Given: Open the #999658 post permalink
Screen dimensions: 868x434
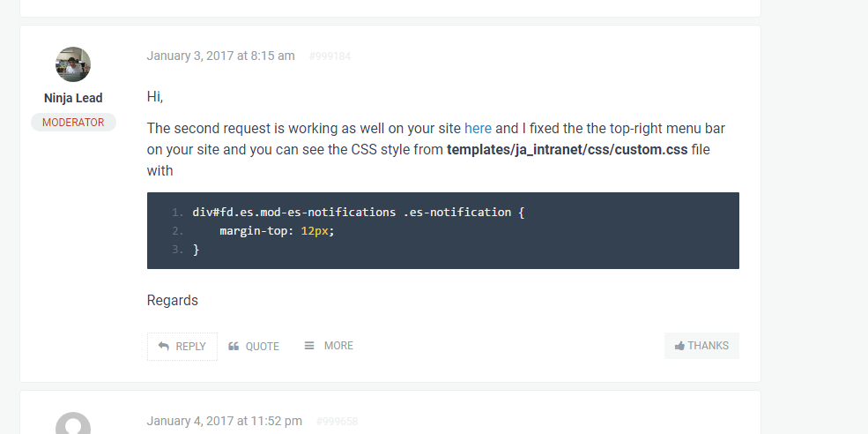Looking at the screenshot, I should [337, 422].
